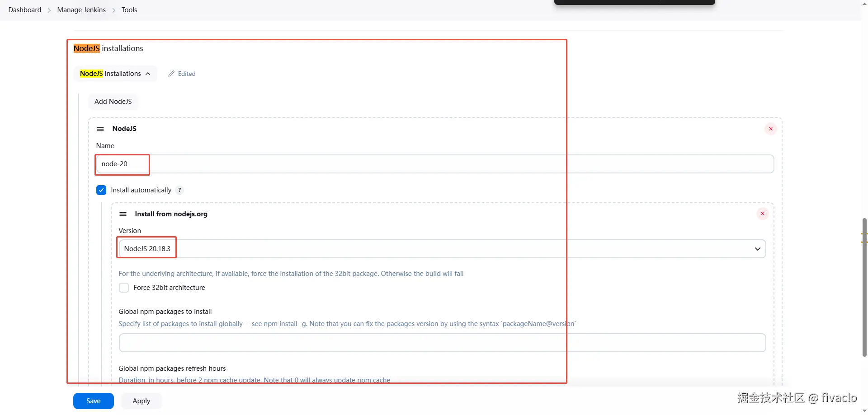868x415 pixels.
Task: Click the pencil Edited icon
Action: click(x=171, y=74)
